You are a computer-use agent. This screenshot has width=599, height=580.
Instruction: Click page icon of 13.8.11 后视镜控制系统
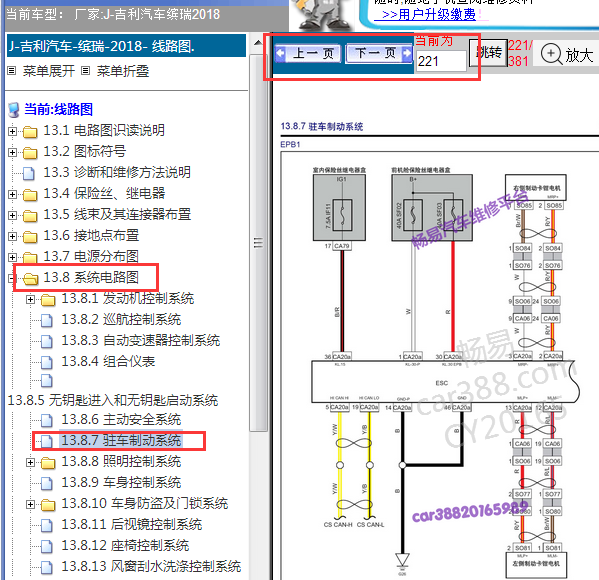[x=47, y=525]
